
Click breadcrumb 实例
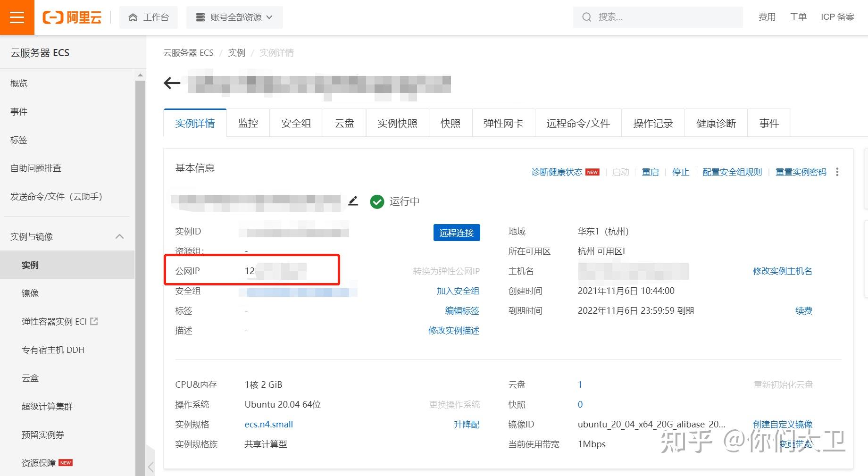[236, 53]
